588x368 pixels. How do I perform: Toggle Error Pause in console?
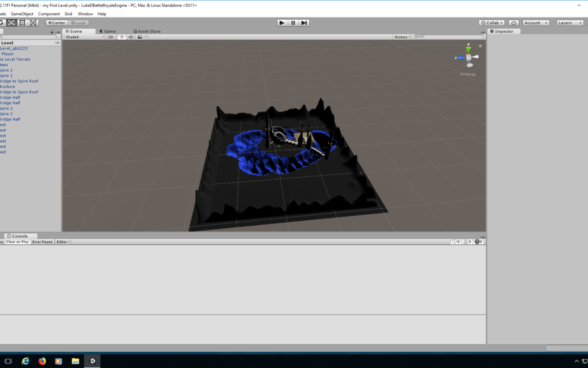[x=42, y=242]
